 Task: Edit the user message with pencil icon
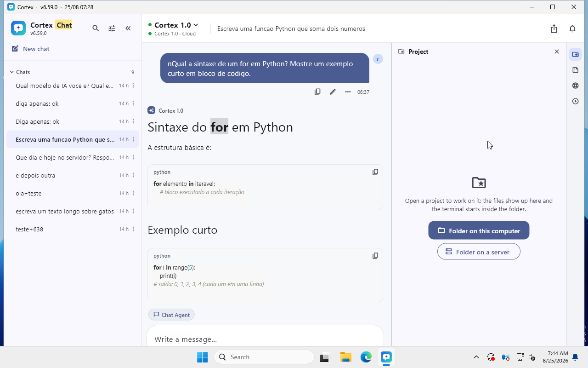pyautogui.click(x=333, y=92)
